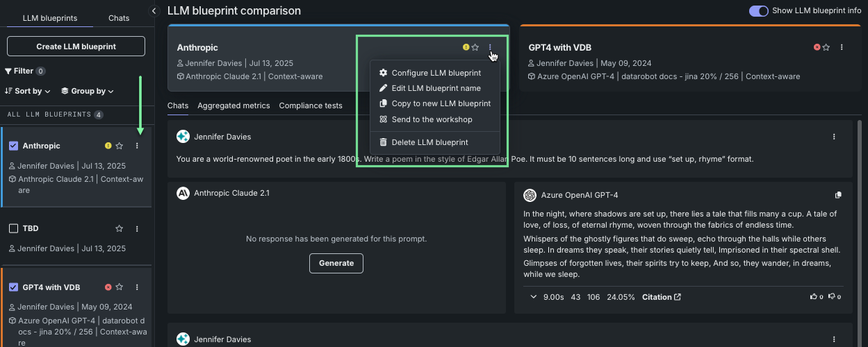
Task: Open the Sort by dropdown
Action: (28, 91)
